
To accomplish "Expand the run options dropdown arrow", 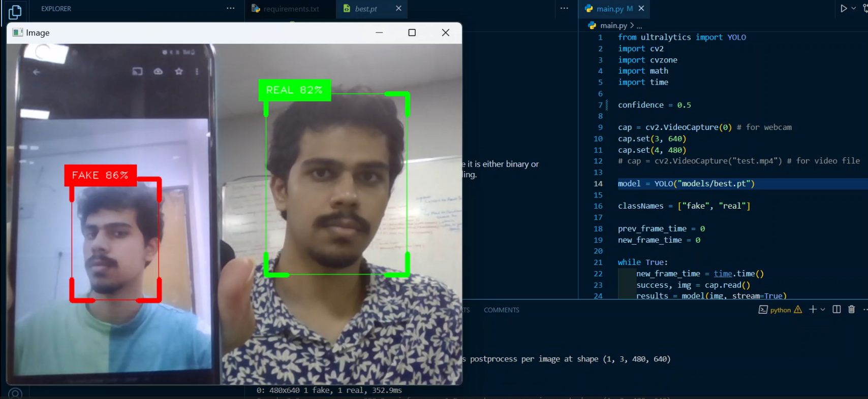I will [854, 9].
